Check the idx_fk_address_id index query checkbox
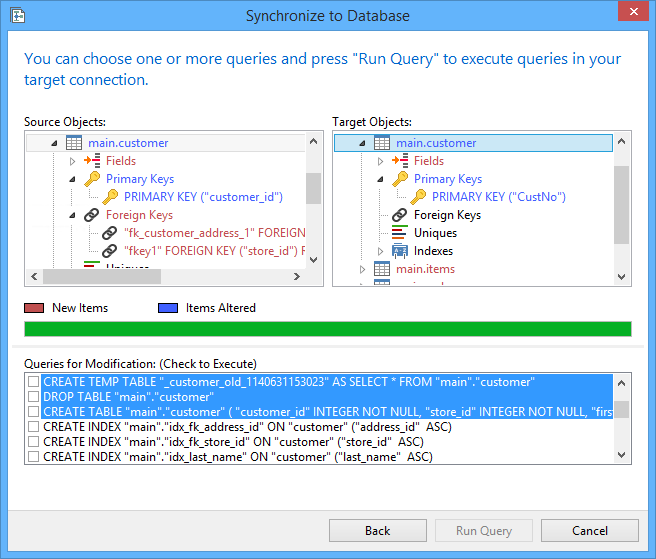The image size is (656, 559). (x=33, y=427)
